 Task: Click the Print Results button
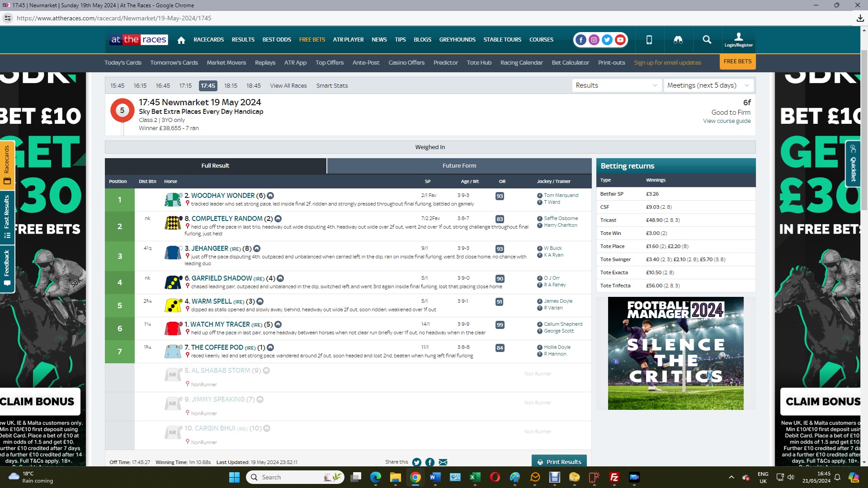click(559, 461)
